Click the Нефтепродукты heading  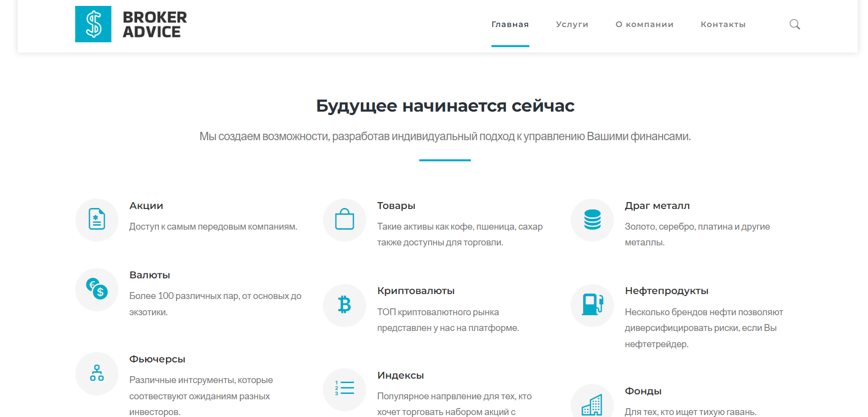[666, 291]
